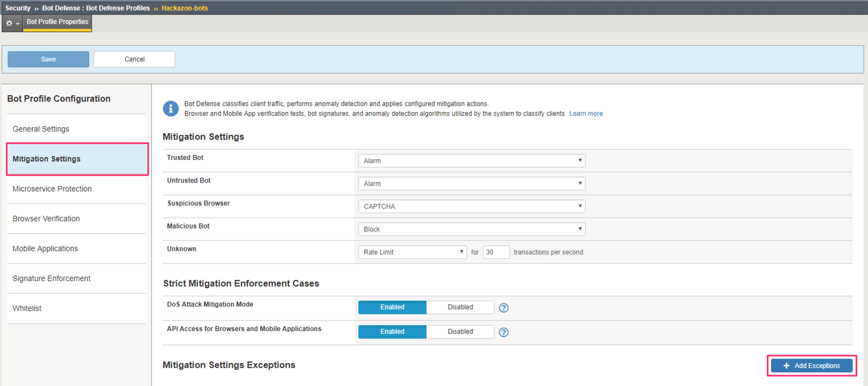Click the Malicious Bot row label

pyautogui.click(x=188, y=226)
